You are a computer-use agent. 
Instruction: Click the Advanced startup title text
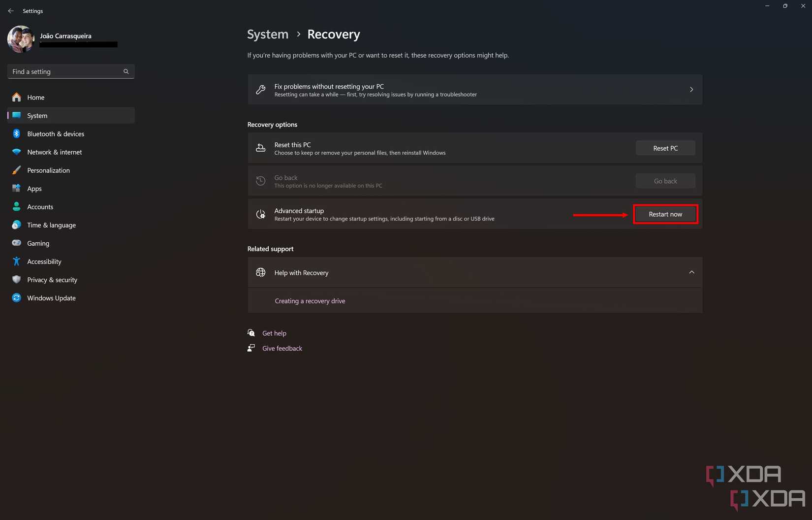tap(299, 211)
